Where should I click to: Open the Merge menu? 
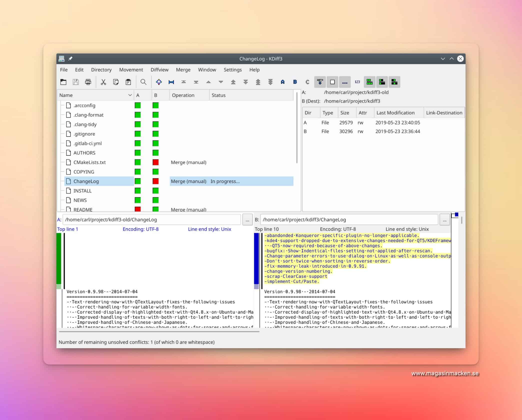click(183, 70)
